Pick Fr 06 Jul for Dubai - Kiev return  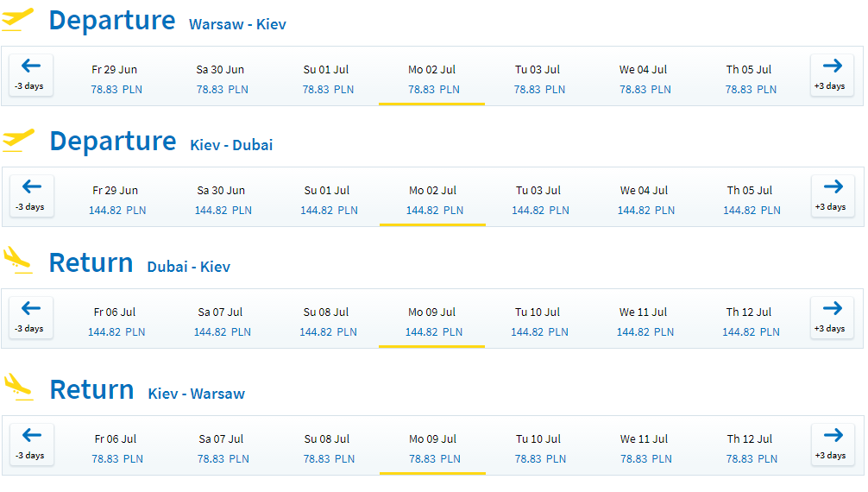coord(115,322)
